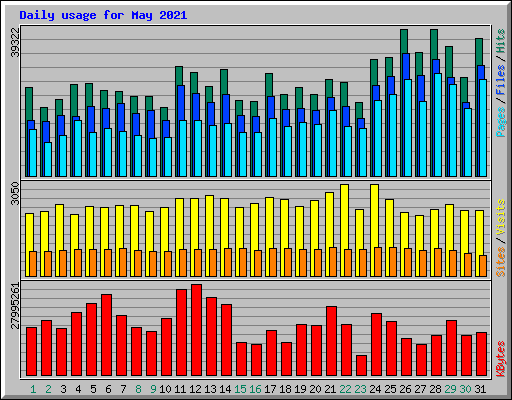Viewport: 512px width, 400px height.
Task: Click day 21 on the x-axis
Action: [330, 389]
